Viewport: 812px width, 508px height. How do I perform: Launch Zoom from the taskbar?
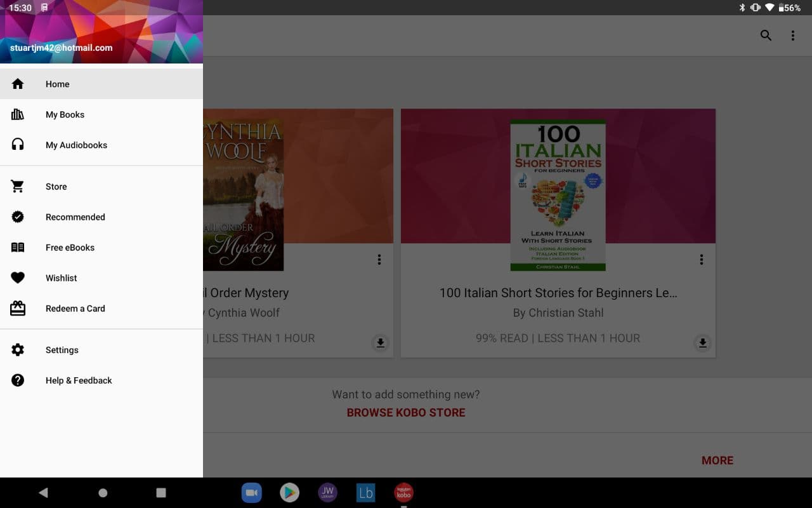[252, 493]
